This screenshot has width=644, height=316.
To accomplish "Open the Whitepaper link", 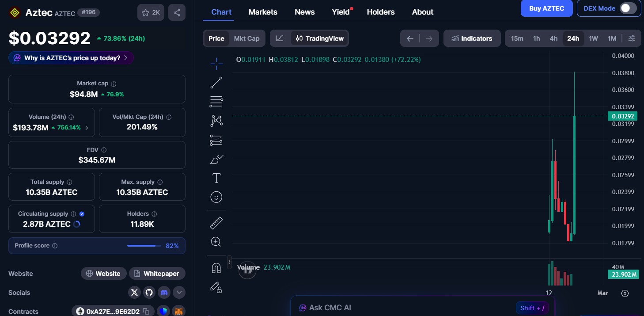I will [x=157, y=274].
